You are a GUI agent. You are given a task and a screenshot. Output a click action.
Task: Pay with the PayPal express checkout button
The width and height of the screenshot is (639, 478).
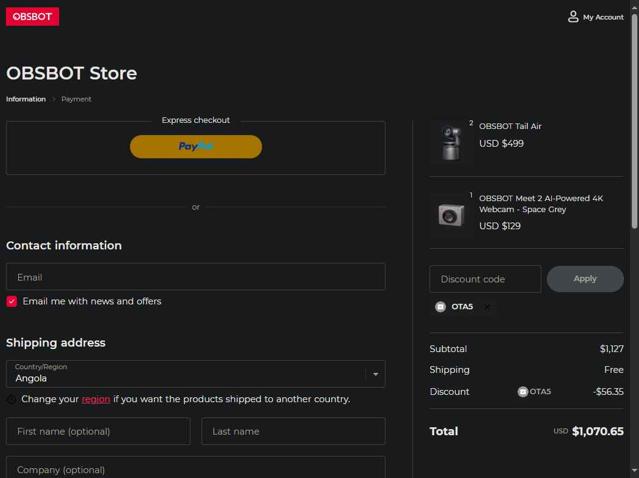[196, 147]
